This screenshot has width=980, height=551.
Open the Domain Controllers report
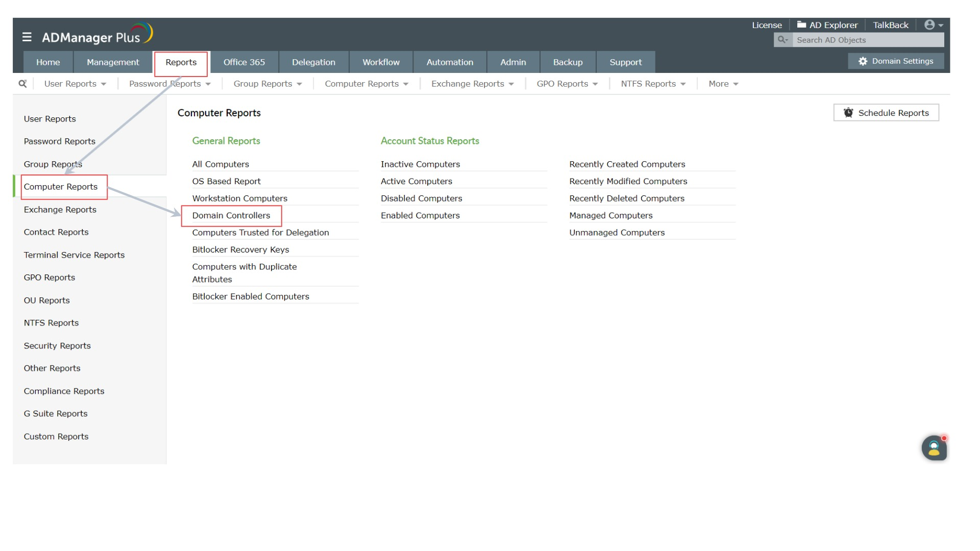pos(231,215)
